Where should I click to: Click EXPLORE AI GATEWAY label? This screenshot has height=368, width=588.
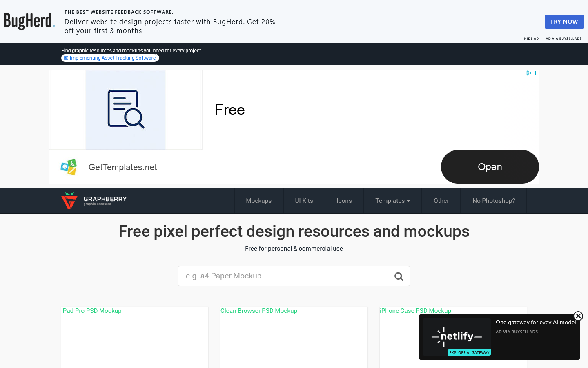pyautogui.click(x=469, y=352)
